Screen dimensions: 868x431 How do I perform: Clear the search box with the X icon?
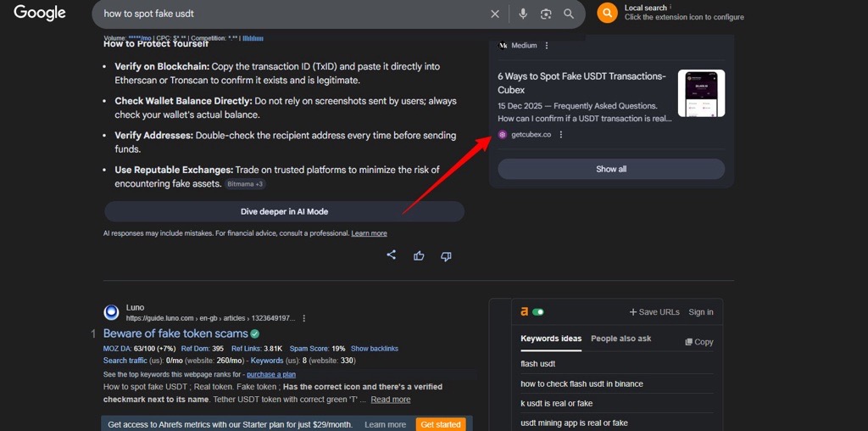tap(495, 14)
